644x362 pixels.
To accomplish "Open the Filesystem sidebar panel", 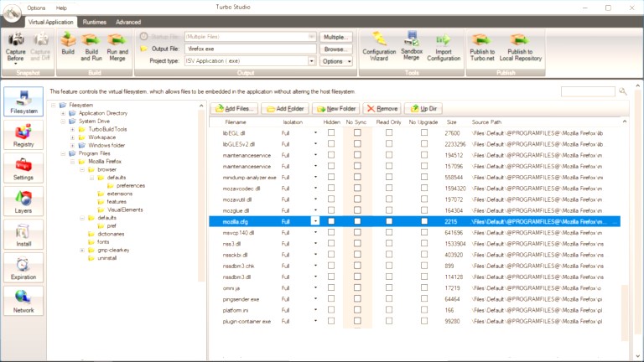I will point(23,101).
